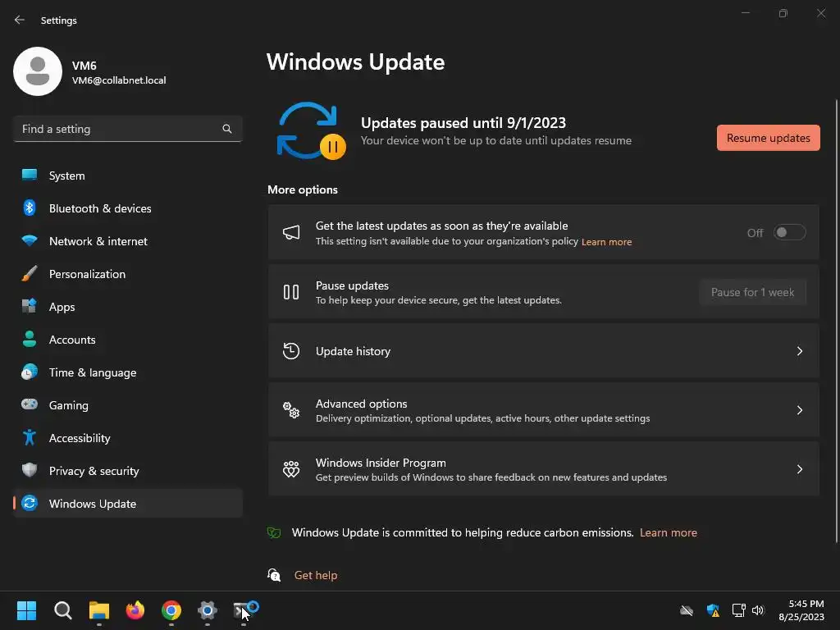The image size is (840, 630).
Task: Click the Accessibility label in sidebar
Action: (x=80, y=438)
